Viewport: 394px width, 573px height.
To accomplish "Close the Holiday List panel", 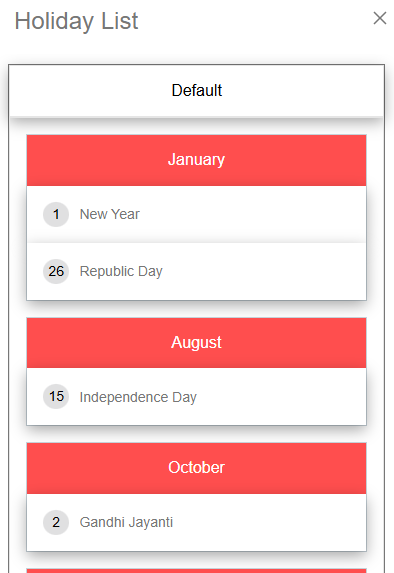I will pos(380,18).
